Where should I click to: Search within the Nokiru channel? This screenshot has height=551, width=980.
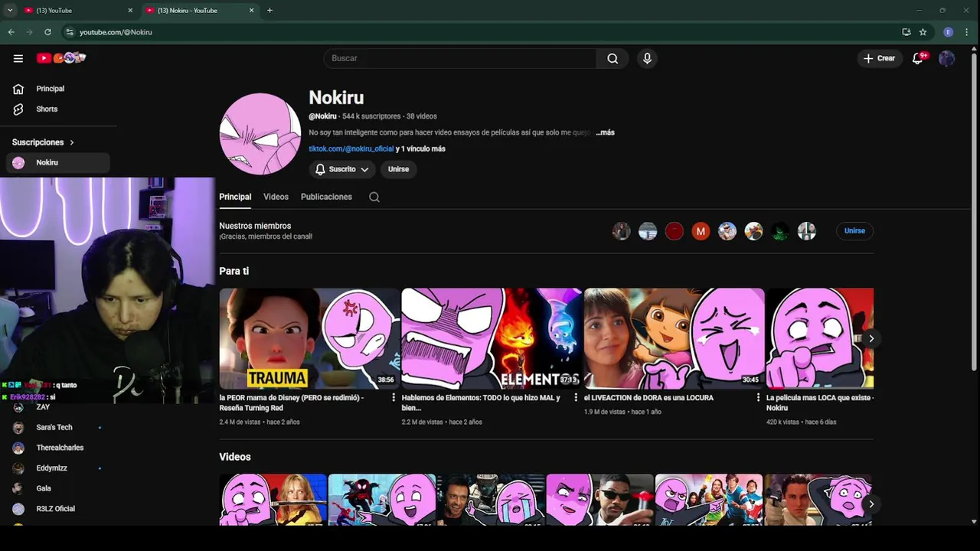(x=374, y=197)
